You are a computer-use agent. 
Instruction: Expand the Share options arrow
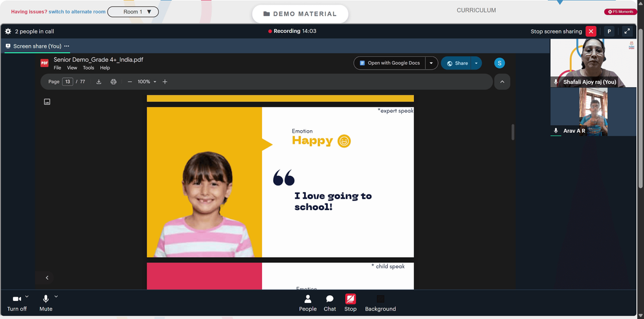pyautogui.click(x=476, y=63)
